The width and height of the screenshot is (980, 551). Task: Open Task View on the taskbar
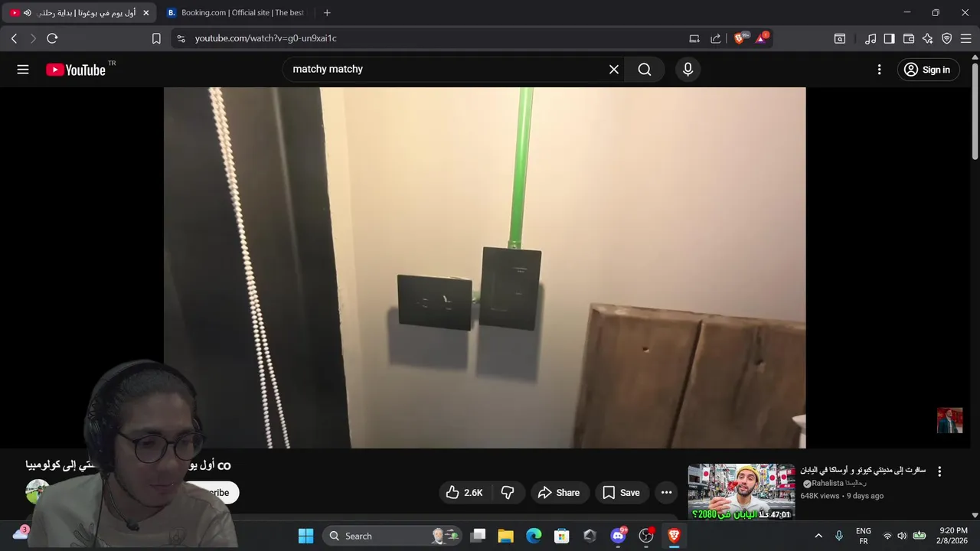pos(478,536)
